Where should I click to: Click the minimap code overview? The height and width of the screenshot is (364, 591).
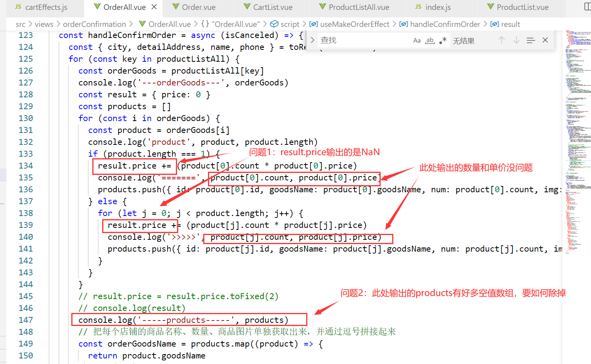coord(578,142)
